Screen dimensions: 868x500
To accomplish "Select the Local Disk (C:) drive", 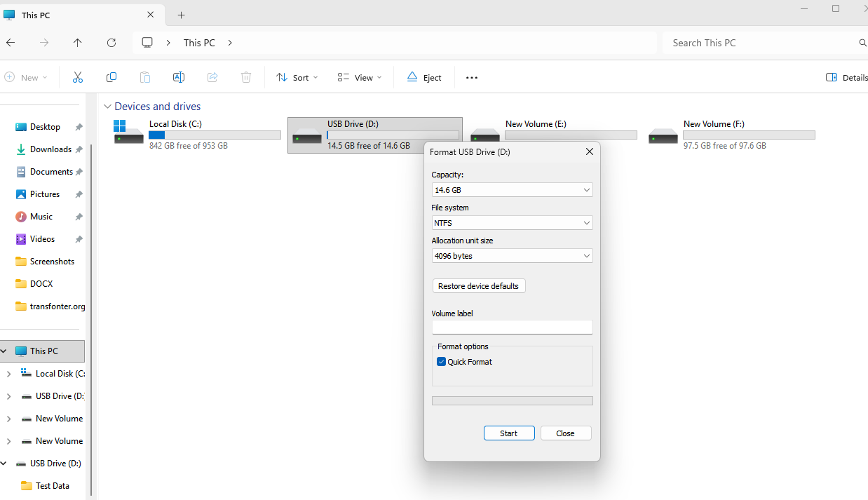I will [x=197, y=135].
